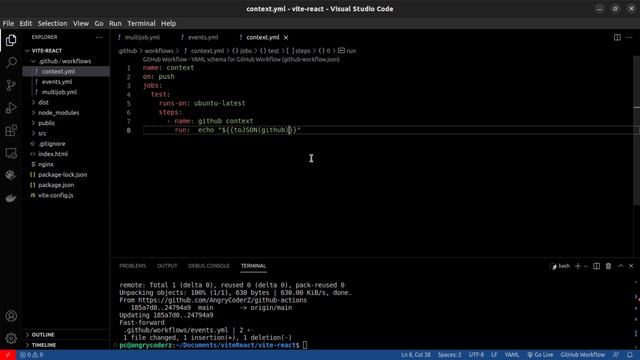Close the terminal panel
The image size is (640, 360).
631,266
